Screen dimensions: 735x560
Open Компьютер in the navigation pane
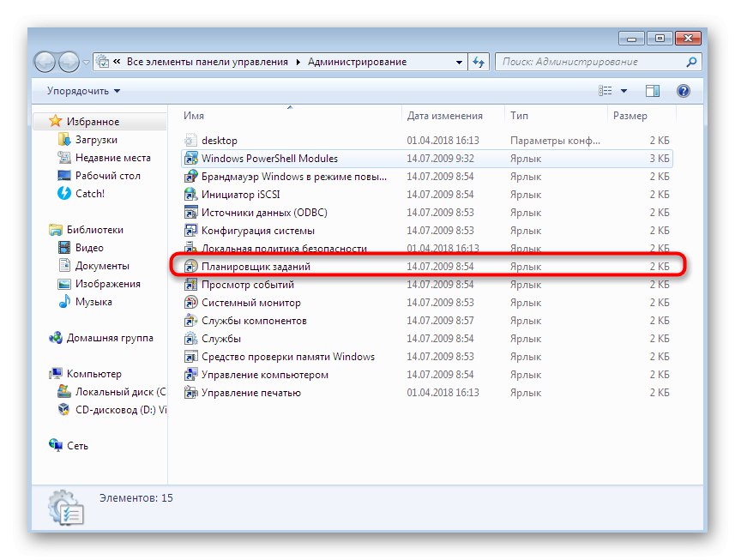coord(94,374)
